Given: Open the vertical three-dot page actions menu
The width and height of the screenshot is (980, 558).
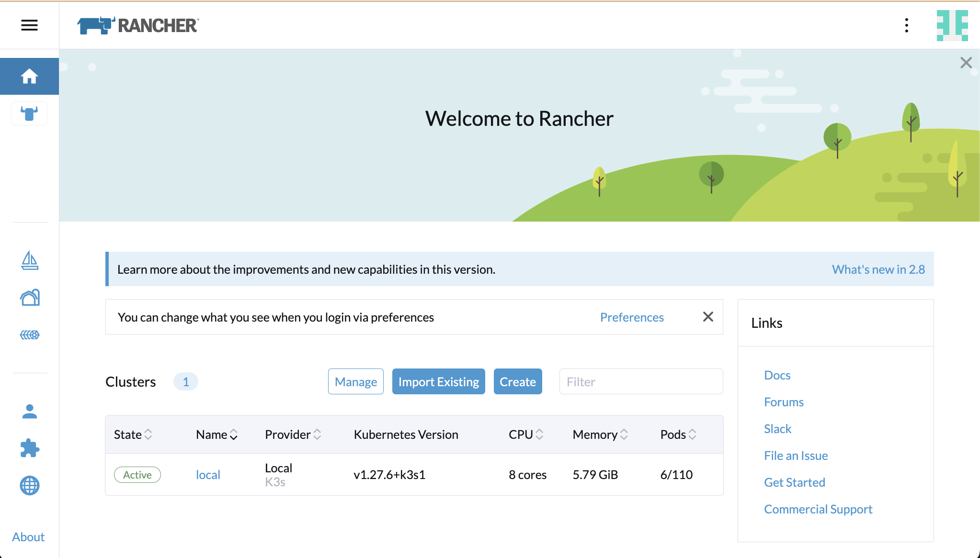Looking at the screenshot, I should pos(906,25).
